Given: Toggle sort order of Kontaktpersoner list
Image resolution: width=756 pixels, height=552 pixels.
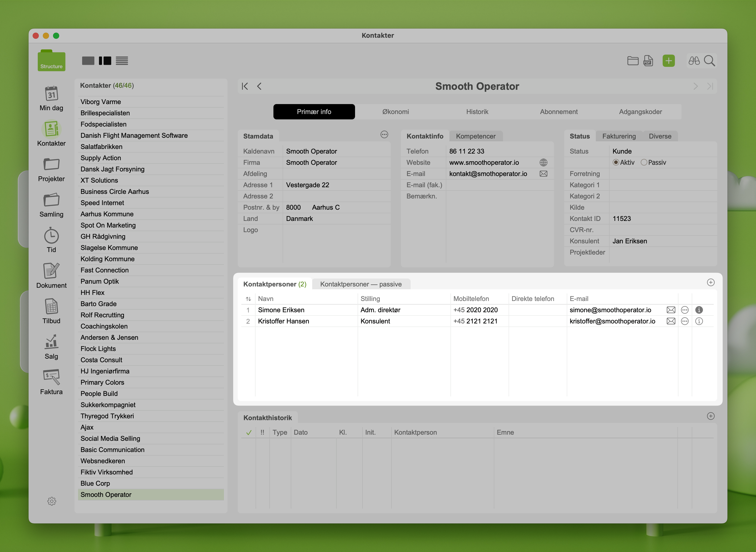Looking at the screenshot, I should [248, 299].
